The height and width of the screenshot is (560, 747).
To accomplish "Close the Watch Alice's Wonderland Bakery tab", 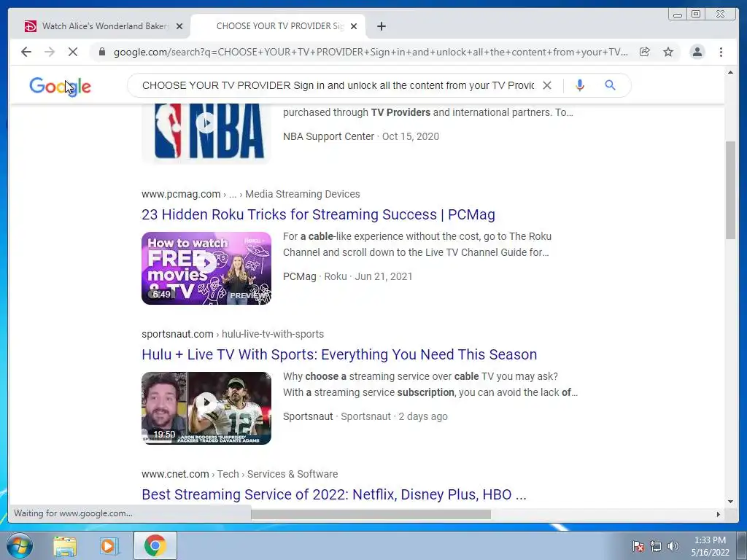I will (179, 26).
